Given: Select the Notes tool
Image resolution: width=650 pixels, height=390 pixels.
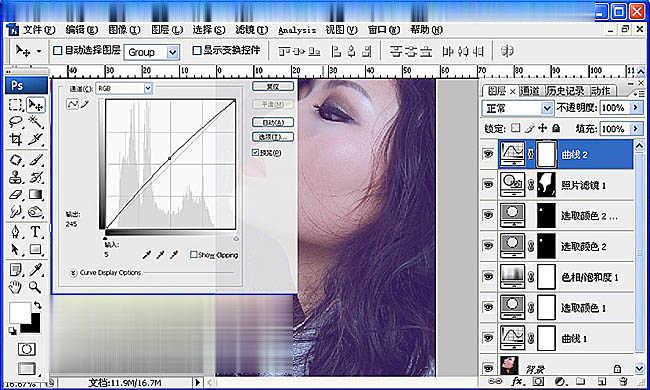Looking at the screenshot, I should 16,270.
